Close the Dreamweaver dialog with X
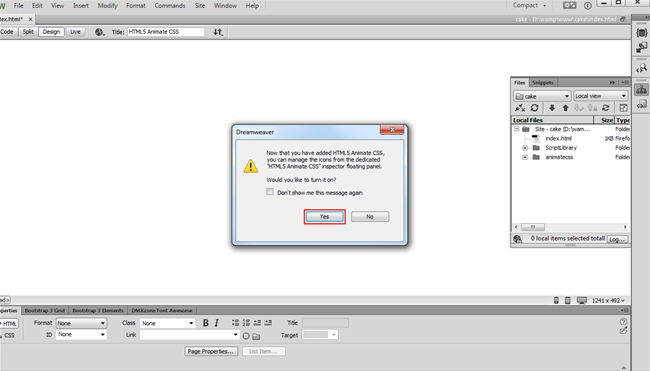Viewport: 650px width, 371px height. [x=392, y=130]
